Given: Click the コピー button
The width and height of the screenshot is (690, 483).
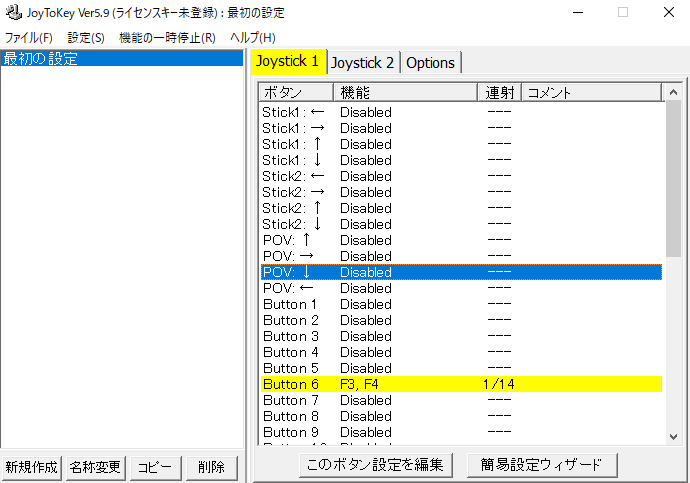Looking at the screenshot, I should click(154, 467).
